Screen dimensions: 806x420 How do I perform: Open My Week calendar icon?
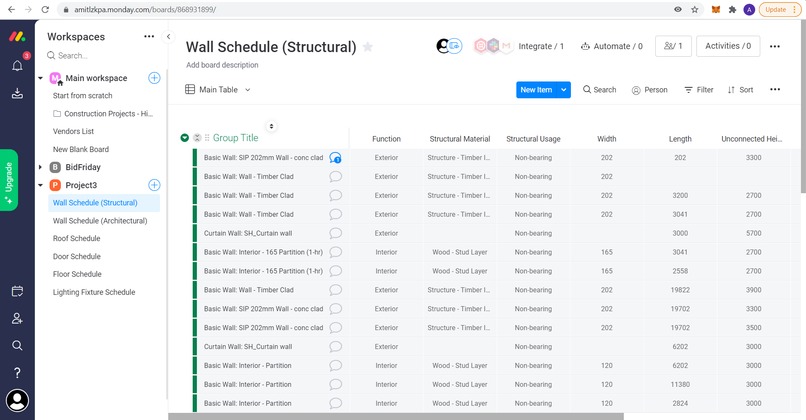[x=17, y=291]
